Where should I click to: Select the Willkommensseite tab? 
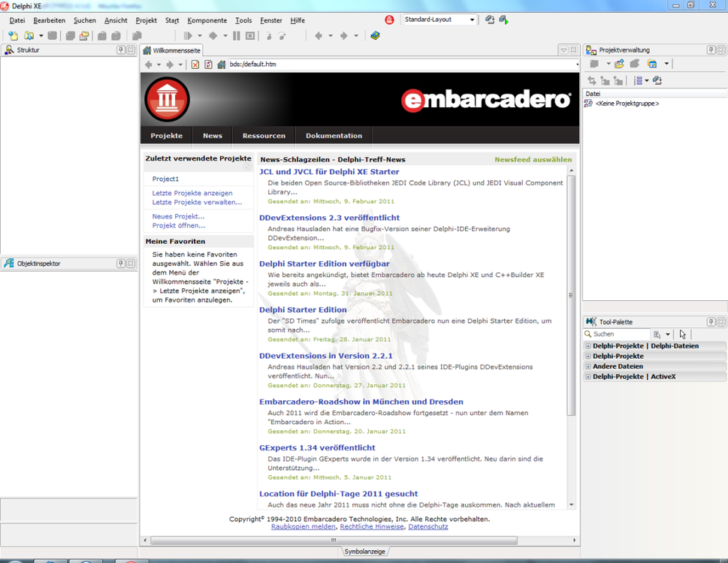click(x=172, y=50)
